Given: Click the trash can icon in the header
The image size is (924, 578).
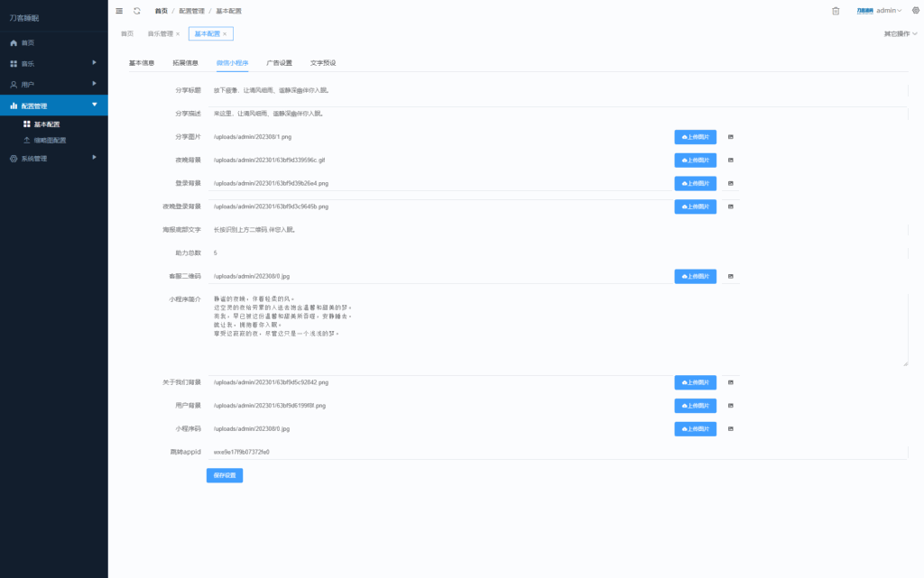Looking at the screenshot, I should point(836,11).
